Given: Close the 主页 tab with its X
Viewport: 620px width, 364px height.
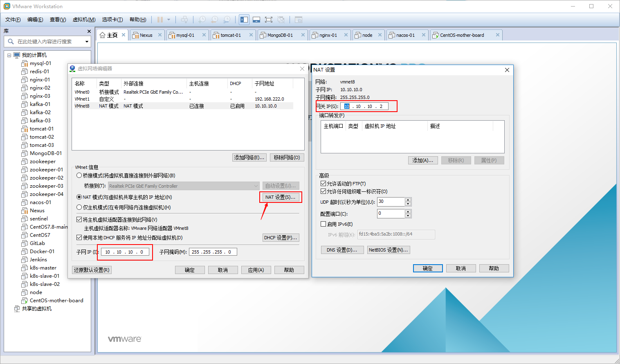Looking at the screenshot, I should [x=124, y=35].
